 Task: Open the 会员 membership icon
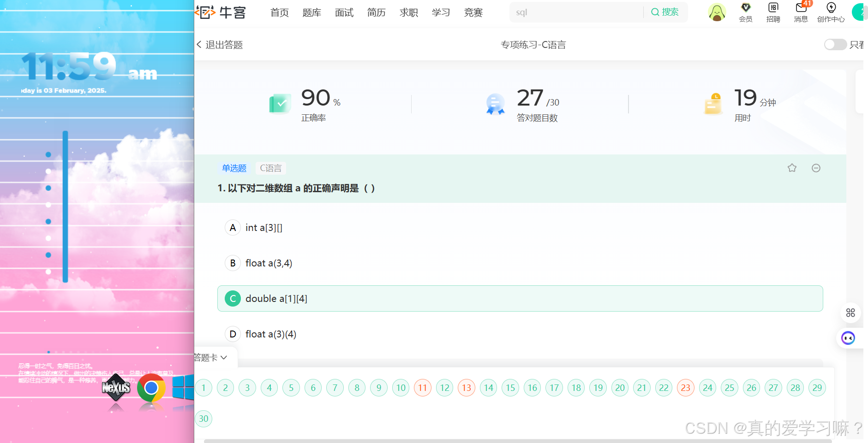pos(746,12)
